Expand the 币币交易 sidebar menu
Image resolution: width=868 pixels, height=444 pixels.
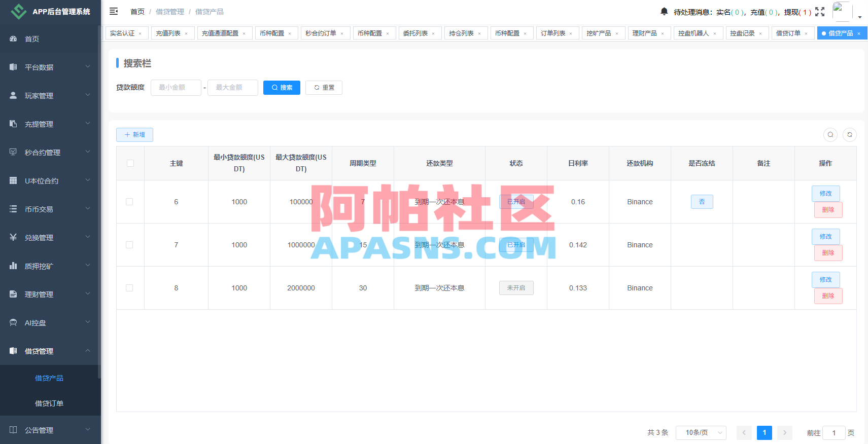[x=50, y=209]
